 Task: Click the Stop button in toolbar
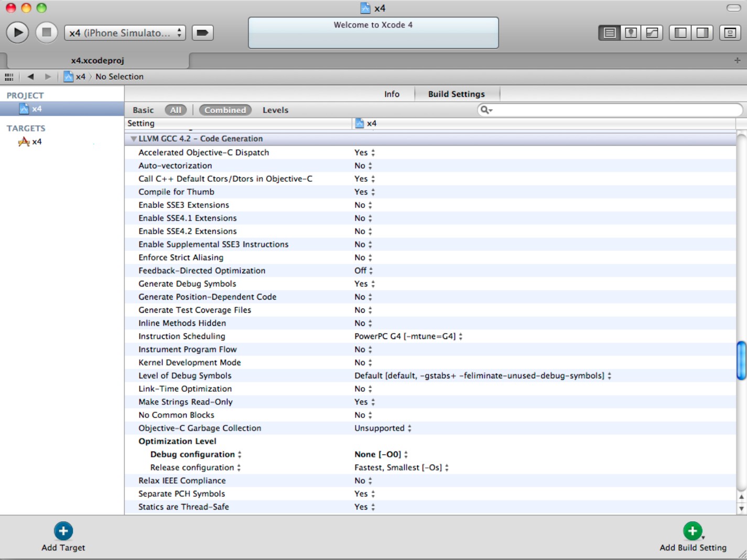coord(47,32)
